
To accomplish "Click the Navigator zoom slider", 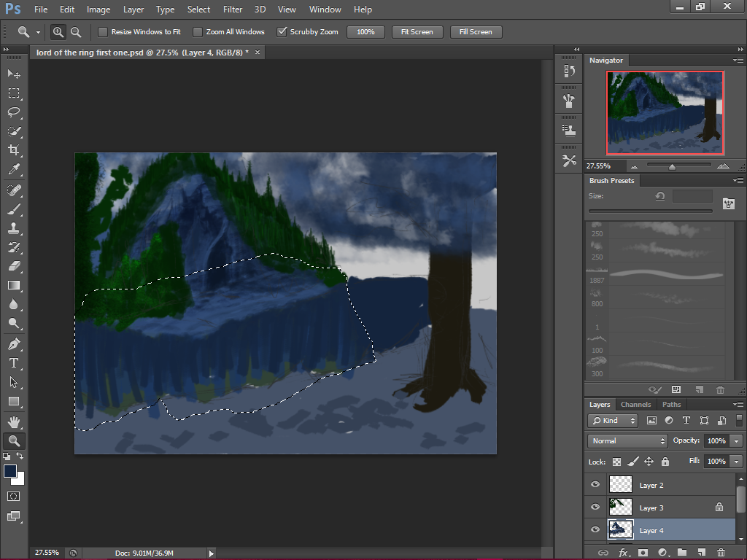I will coord(678,166).
